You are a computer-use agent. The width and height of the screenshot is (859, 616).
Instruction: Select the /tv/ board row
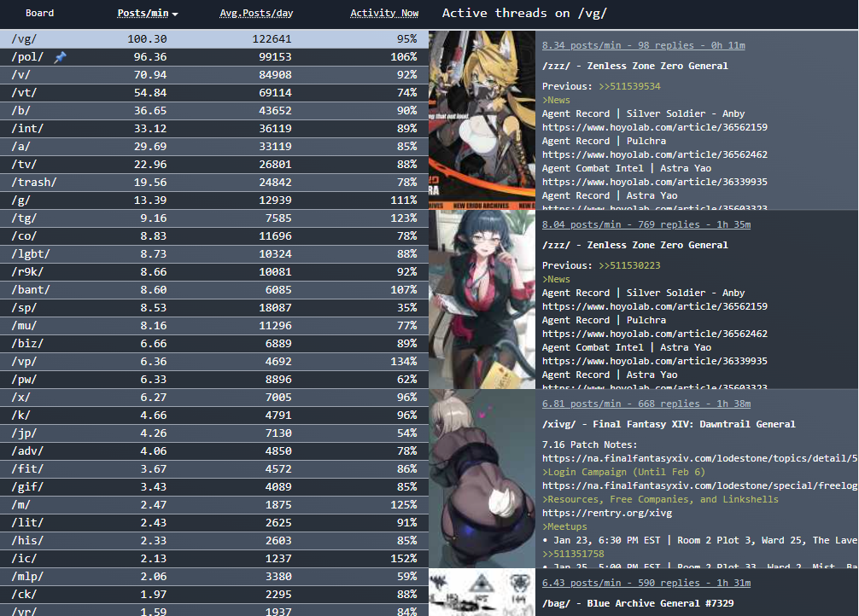pos(214,165)
